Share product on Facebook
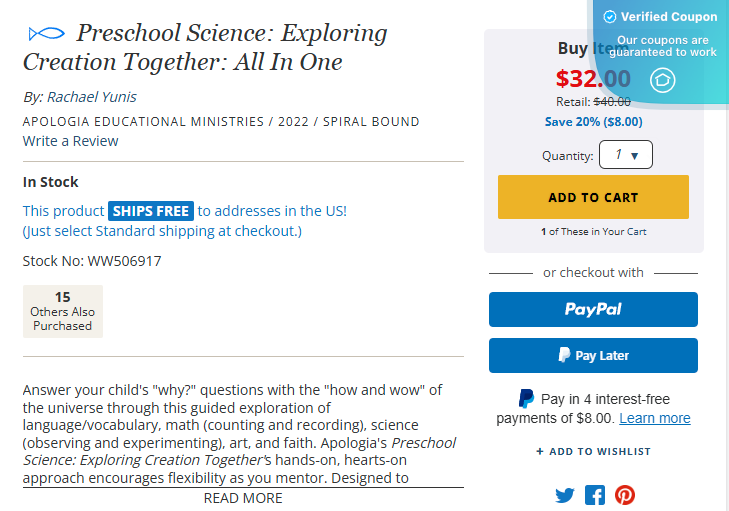The height and width of the screenshot is (511, 729). [x=595, y=495]
